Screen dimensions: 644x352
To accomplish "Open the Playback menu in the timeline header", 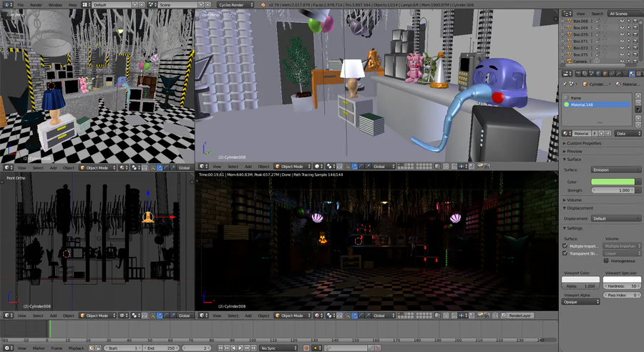I will (x=76, y=348).
